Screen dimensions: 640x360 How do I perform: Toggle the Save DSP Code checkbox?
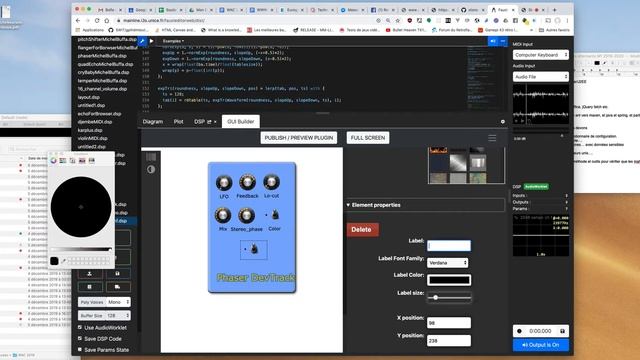point(80,338)
